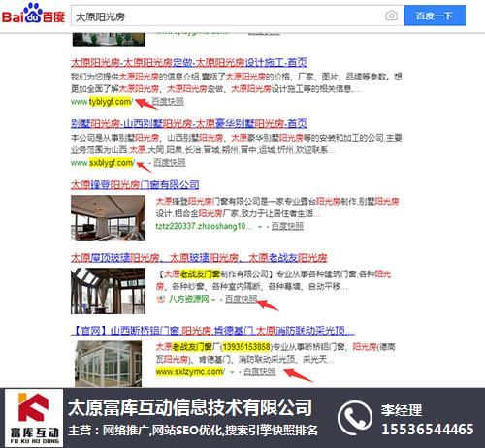Click the phone icon in bottom banner
The image size is (485, 448).
pyautogui.click(x=355, y=418)
